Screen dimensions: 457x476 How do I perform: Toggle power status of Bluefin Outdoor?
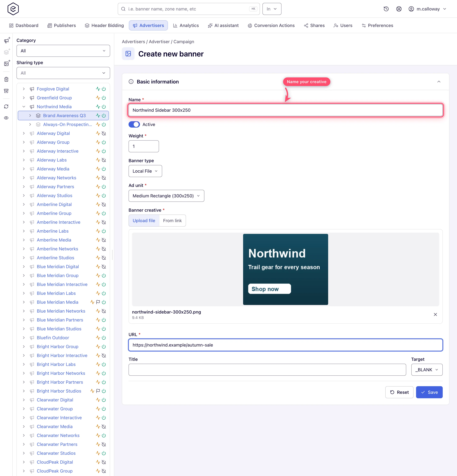(104, 338)
